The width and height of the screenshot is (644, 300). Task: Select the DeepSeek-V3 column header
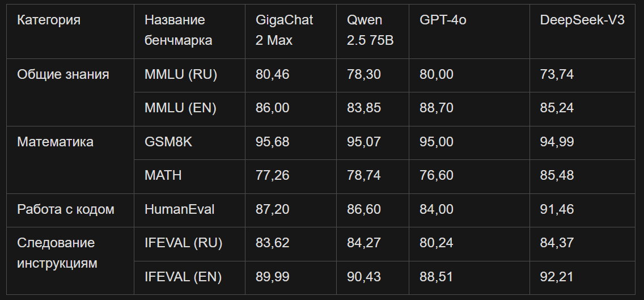(x=582, y=31)
